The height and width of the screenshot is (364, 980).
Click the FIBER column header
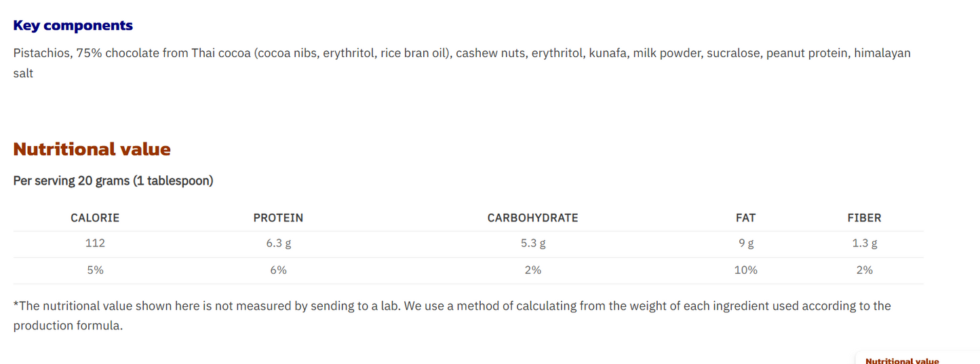point(864,218)
